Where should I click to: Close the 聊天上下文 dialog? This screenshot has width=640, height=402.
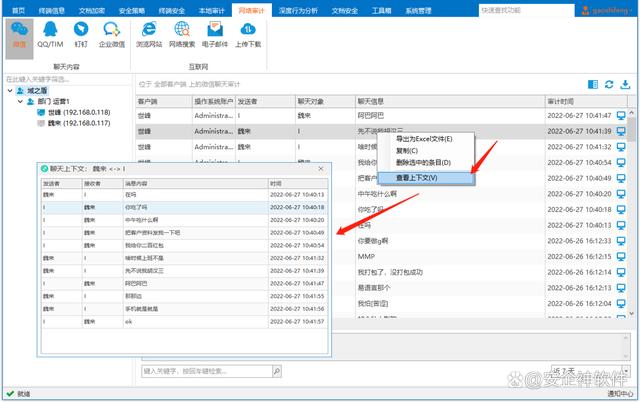tap(321, 169)
